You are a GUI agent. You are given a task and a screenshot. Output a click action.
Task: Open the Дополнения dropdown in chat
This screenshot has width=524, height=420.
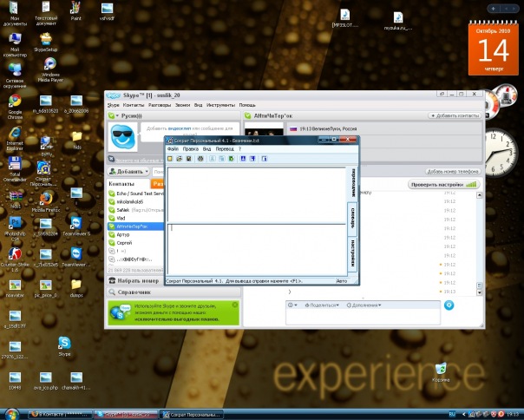[365, 305]
